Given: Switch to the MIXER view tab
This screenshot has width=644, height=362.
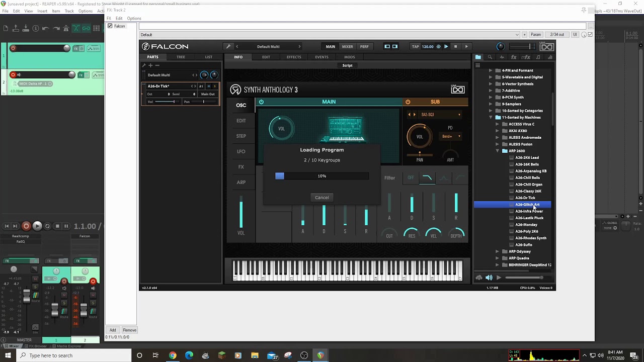Looking at the screenshot, I should click(348, 47).
